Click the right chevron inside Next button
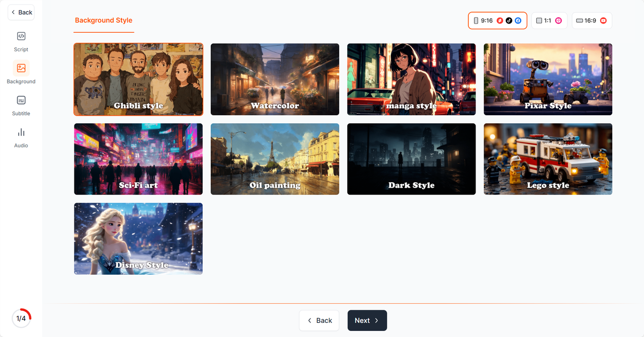 point(376,320)
